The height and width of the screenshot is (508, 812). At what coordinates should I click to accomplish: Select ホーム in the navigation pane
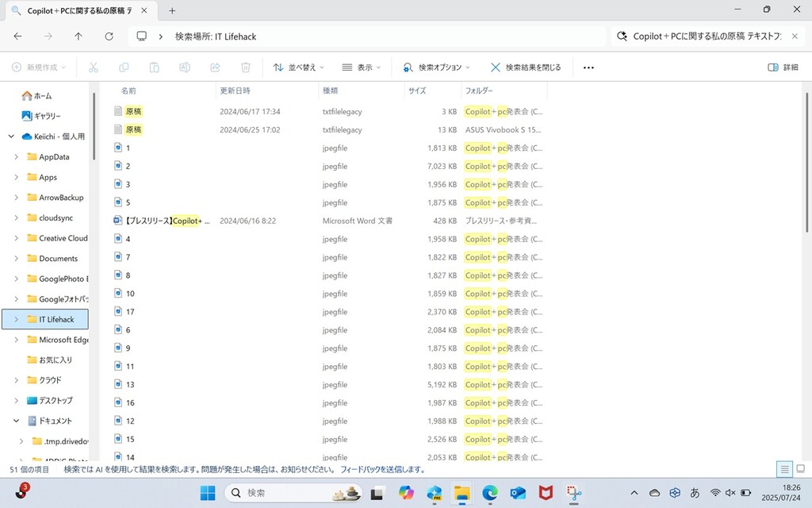tap(36, 96)
